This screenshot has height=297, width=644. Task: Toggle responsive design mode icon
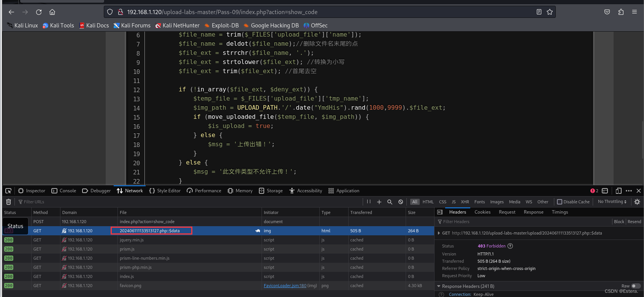pos(619,191)
